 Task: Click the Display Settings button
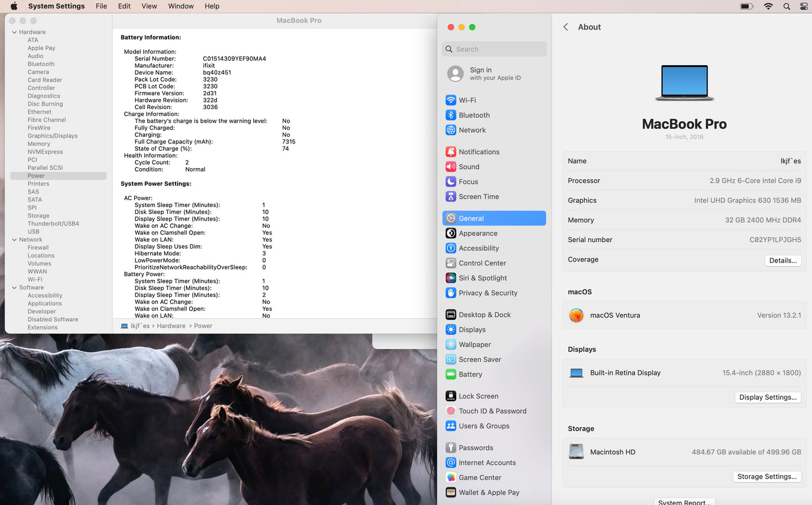(x=767, y=397)
